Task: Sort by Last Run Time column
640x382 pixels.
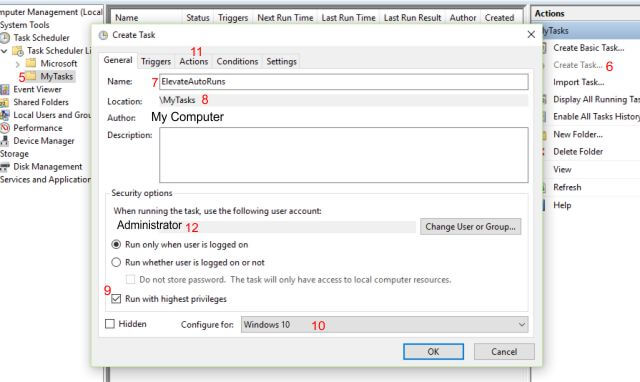Action: click(x=348, y=18)
